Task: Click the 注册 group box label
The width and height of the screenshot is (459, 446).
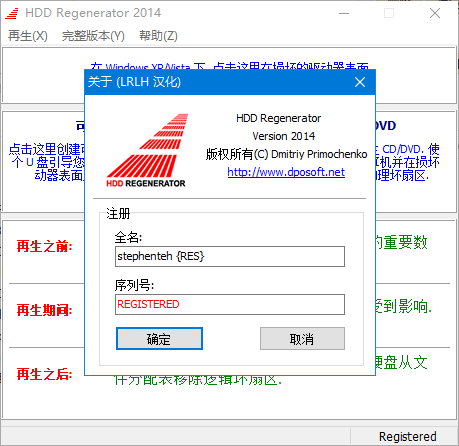Action: click(x=118, y=213)
